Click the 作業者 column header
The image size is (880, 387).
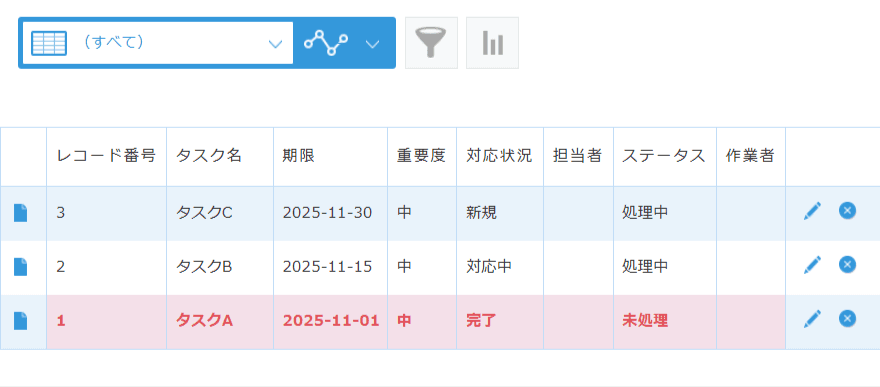pos(751,156)
